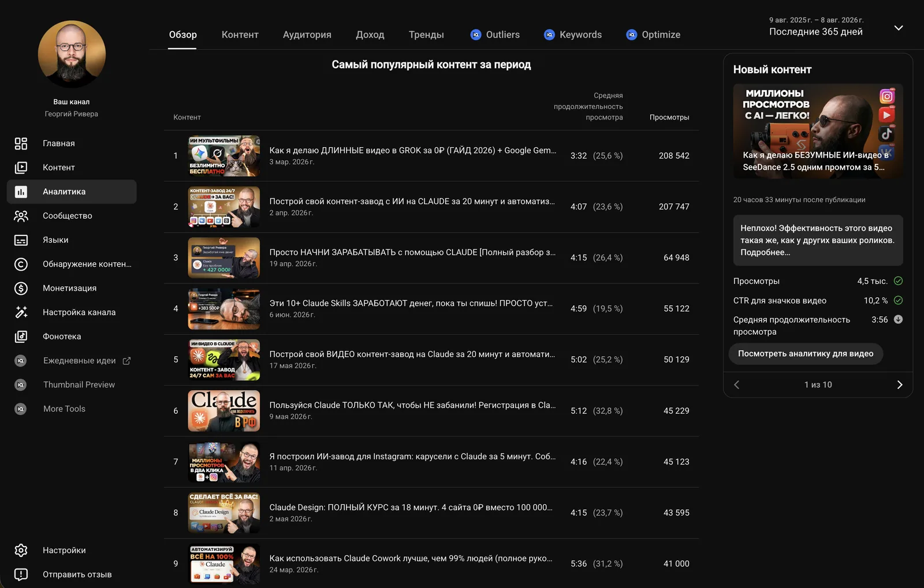924x588 pixels.
Task: Click the Ежедневные идеи IQ icon
Action: click(x=21, y=361)
